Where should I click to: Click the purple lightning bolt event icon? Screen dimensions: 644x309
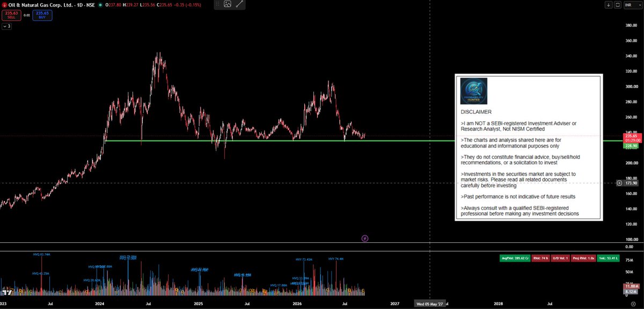click(x=365, y=238)
